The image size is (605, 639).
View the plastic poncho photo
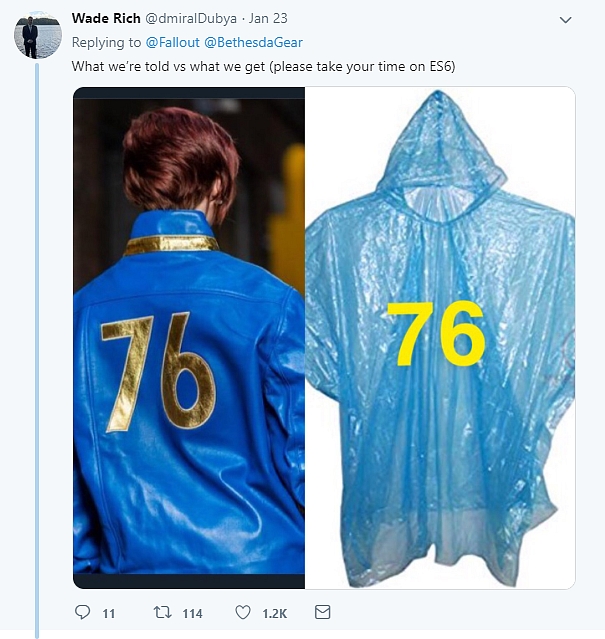click(440, 337)
